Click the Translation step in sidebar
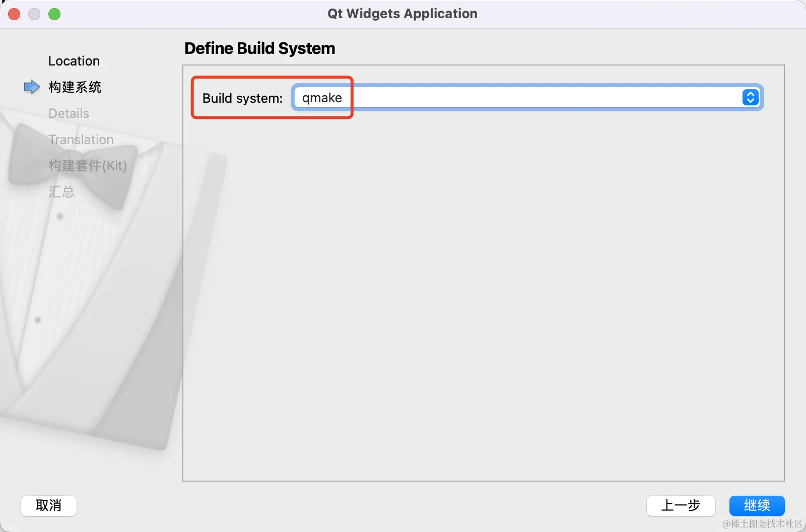The height and width of the screenshot is (532, 806). click(81, 140)
